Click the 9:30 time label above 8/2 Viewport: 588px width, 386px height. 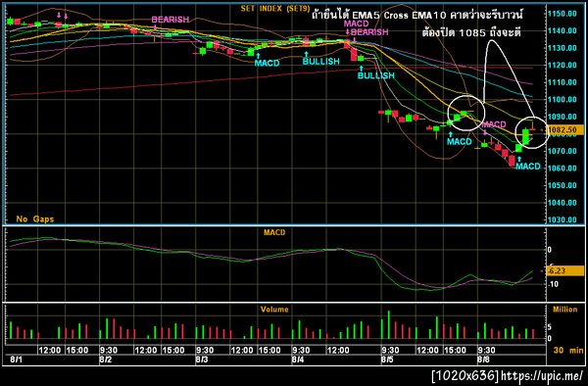click(x=109, y=351)
